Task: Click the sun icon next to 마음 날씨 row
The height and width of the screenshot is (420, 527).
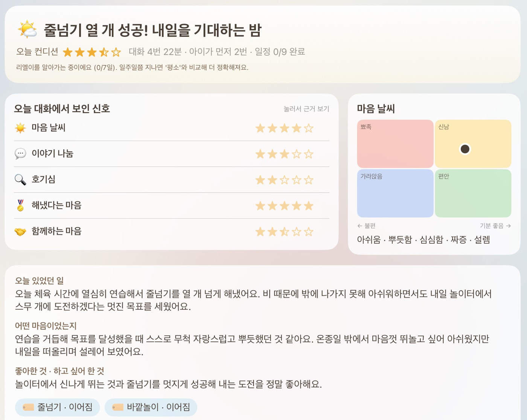Action: (20, 128)
